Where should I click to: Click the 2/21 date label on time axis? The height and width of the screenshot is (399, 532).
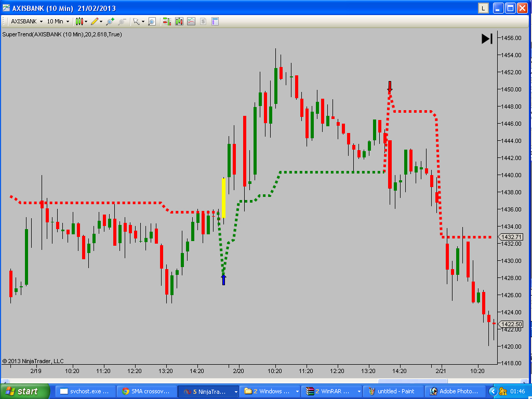(441, 371)
